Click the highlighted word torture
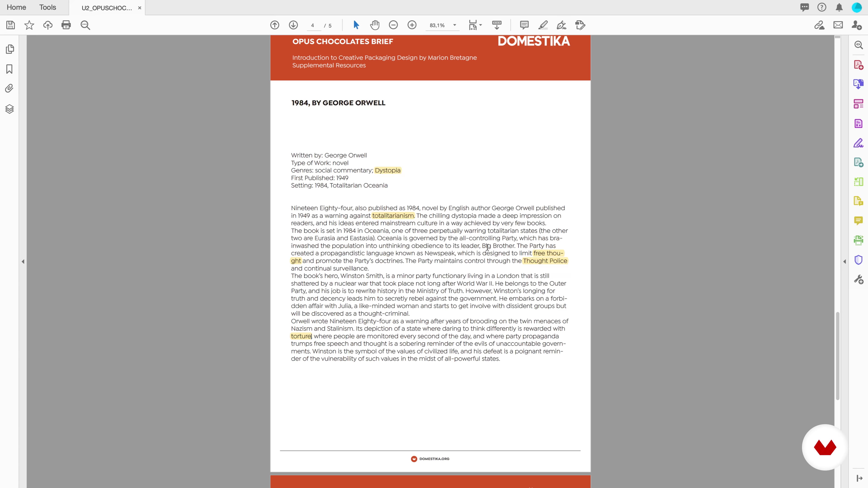This screenshot has width=868, height=488. [x=301, y=336]
